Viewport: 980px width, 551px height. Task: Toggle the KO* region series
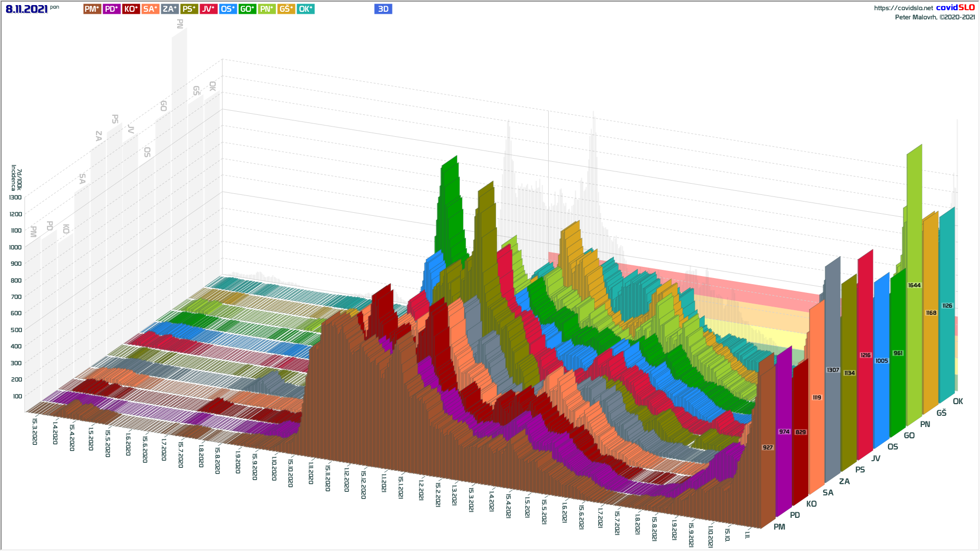coord(131,9)
